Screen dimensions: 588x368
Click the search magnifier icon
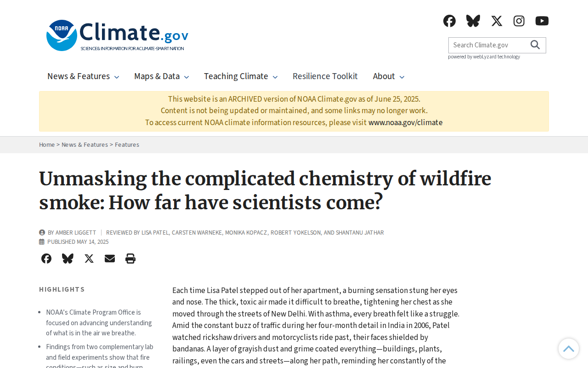tap(535, 45)
